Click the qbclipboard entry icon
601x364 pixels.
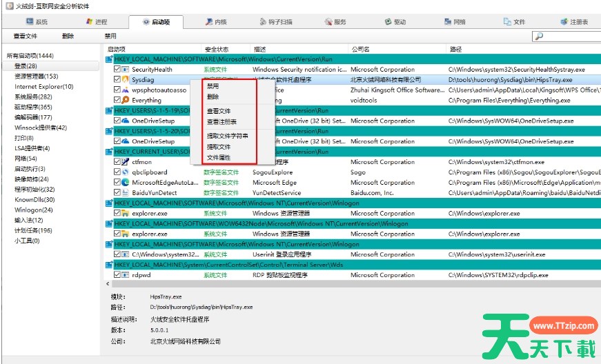coord(126,172)
